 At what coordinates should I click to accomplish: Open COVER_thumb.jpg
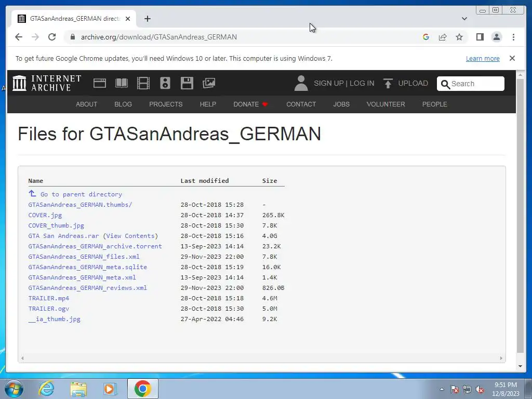[56, 225]
